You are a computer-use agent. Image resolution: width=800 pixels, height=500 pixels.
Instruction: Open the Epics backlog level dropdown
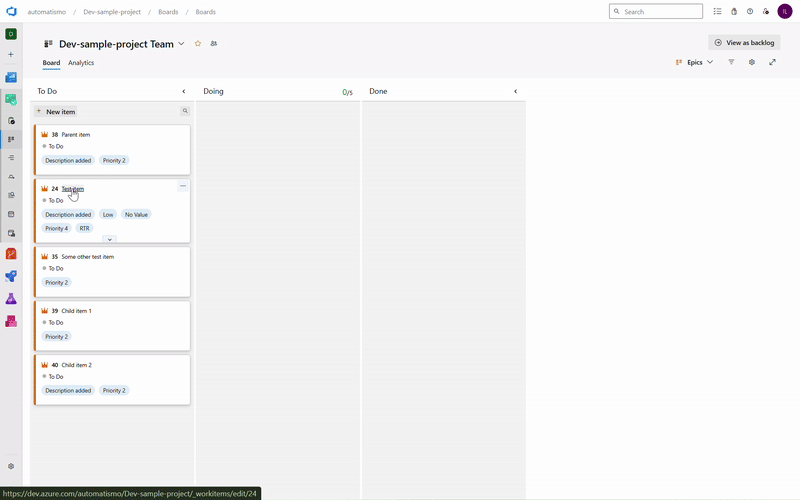click(x=696, y=62)
